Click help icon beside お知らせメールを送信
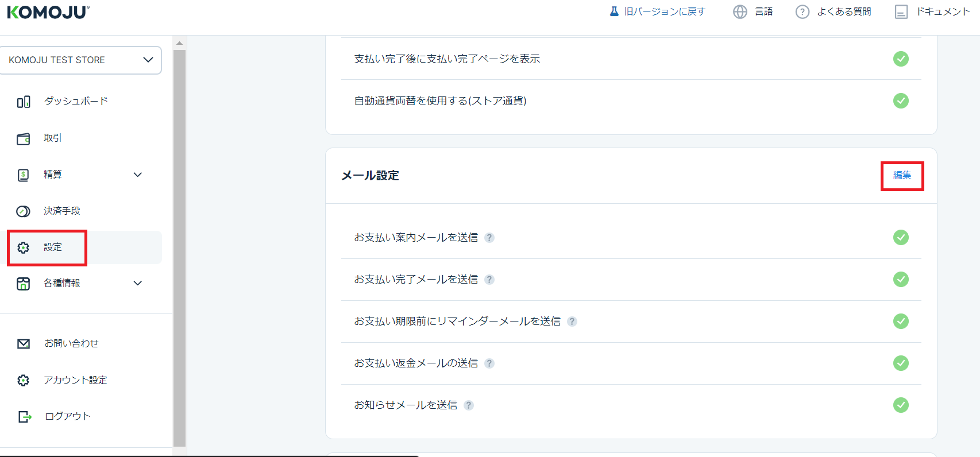980x457 pixels. click(469, 405)
